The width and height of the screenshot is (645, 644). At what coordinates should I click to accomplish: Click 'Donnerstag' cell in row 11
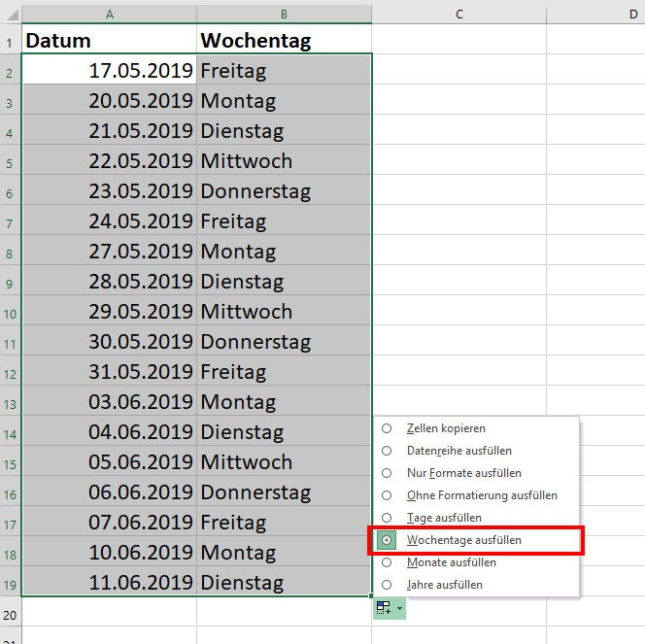[285, 340]
